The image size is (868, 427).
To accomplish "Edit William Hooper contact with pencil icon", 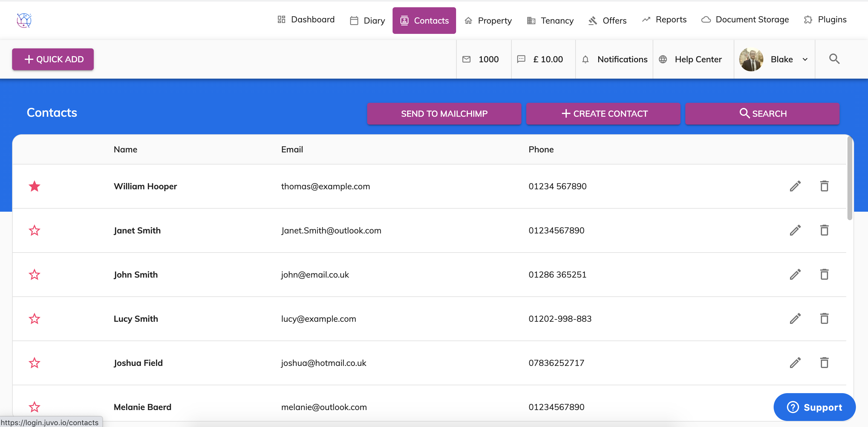I will point(795,186).
